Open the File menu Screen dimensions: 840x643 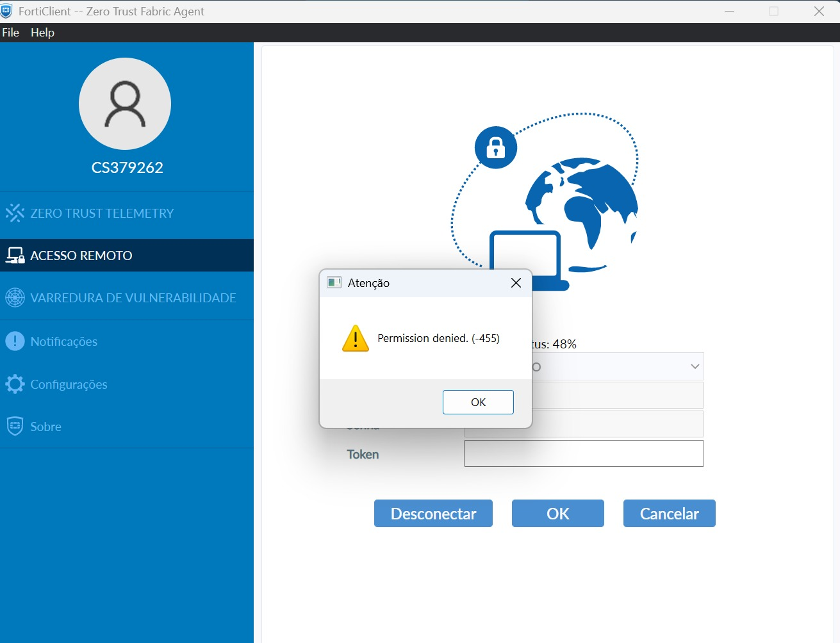pos(11,33)
